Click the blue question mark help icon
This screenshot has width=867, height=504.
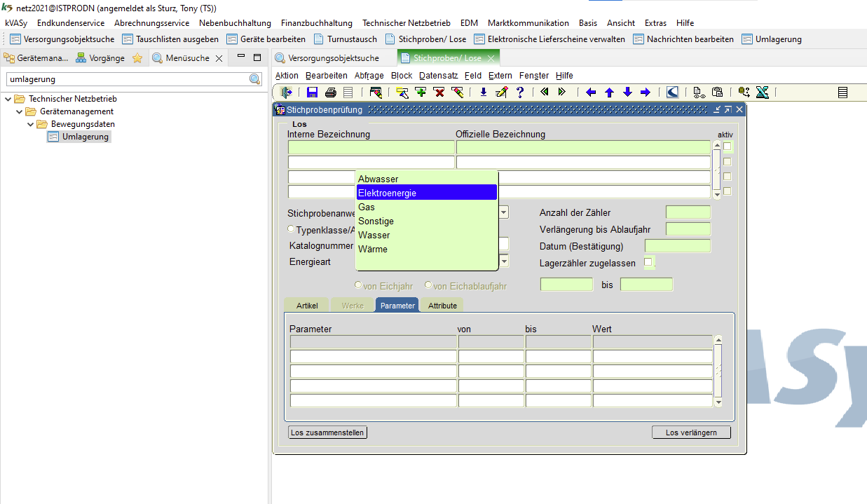519,92
